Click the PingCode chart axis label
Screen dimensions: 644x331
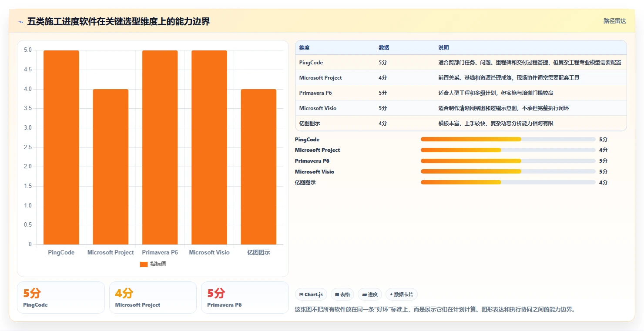pyautogui.click(x=61, y=253)
